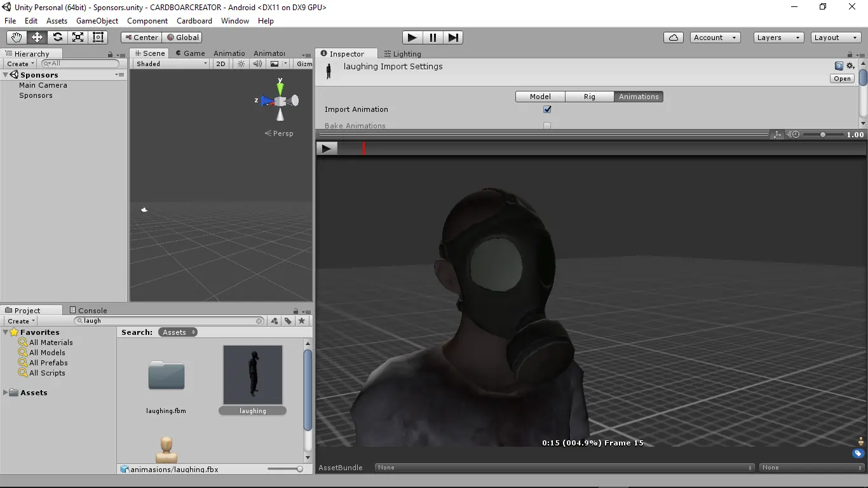The height and width of the screenshot is (488, 868).
Task: Select the Hand tool in toolbar
Action: point(17,37)
